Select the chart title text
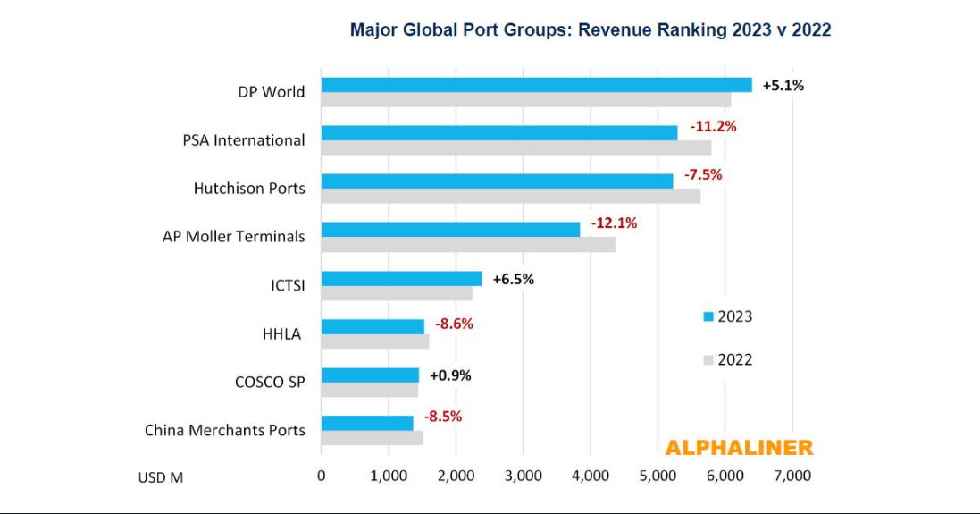This screenshot has width=980, height=514. [x=590, y=30]
